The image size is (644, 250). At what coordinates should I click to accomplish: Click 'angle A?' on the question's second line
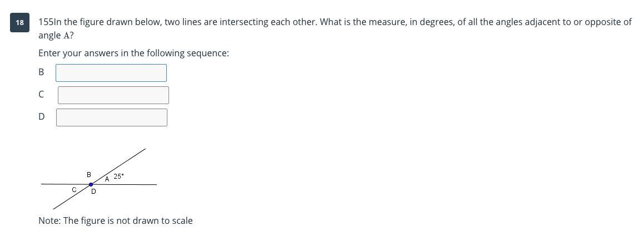tap(56, 35)
